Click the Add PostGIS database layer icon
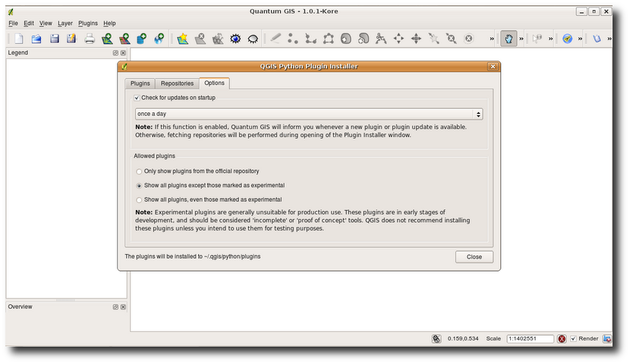Image resolution: width=630 pixels, height=364 pixels. coord(141,39)
